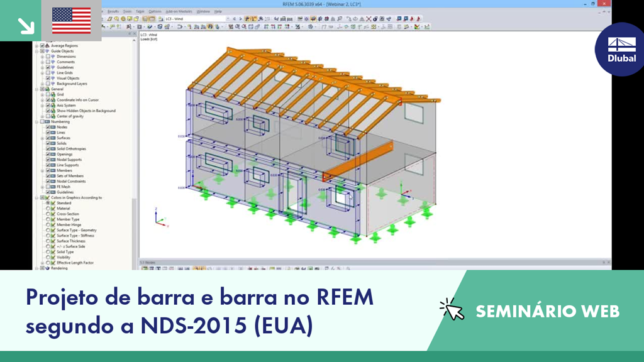Click the SEMINÁRIO WEB label

pos(548,312)
